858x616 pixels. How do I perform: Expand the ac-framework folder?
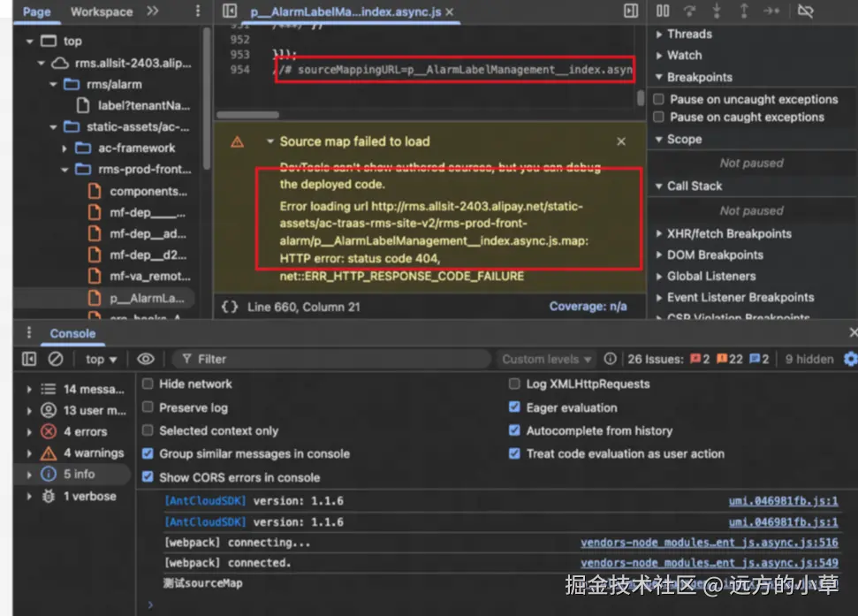(65, 148)
